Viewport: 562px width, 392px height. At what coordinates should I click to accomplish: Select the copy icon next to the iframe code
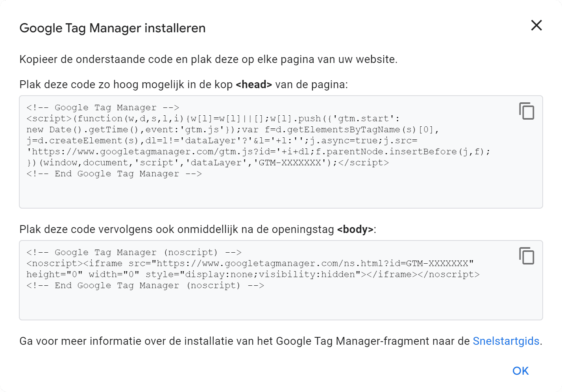[527, 256]
